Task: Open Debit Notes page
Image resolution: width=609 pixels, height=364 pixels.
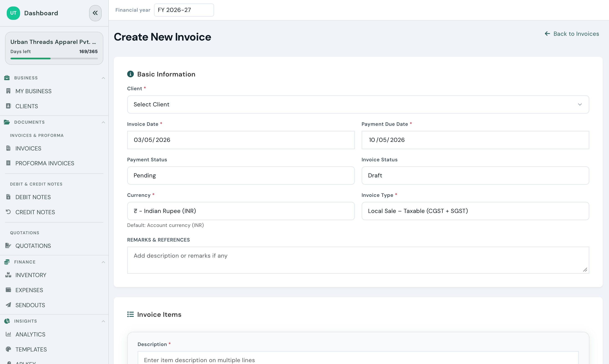Action: click(33, 197)
